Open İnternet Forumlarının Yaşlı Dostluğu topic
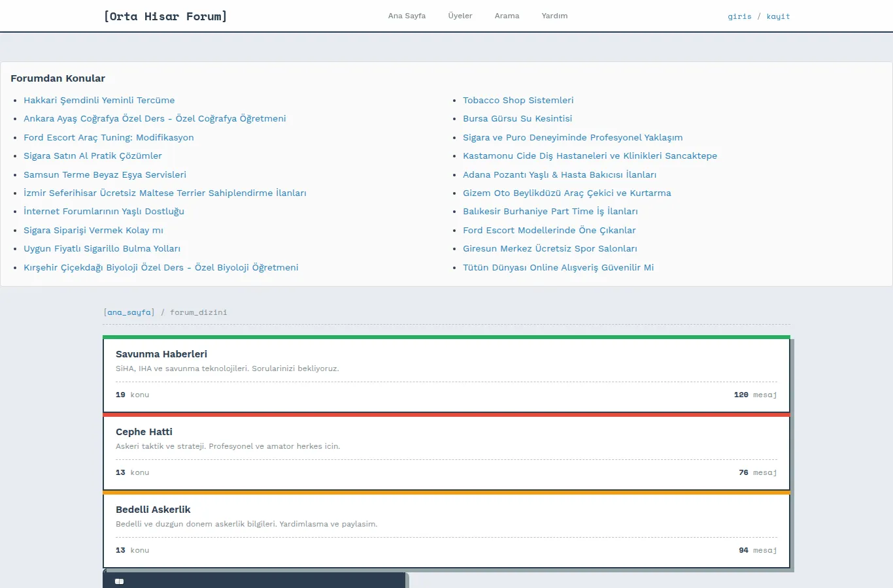This screenshot has width=893, height=588. [x=104, y=211]
